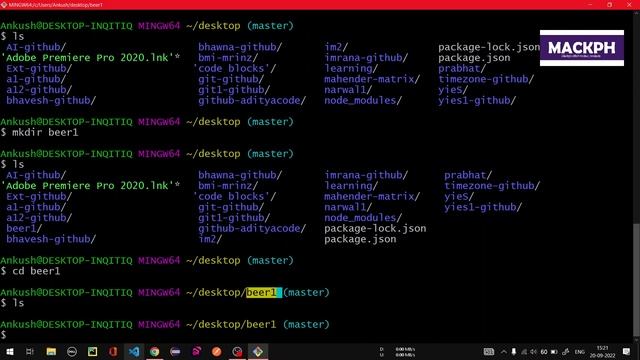This screenshot has height=360, width=640.
Task: Open the touch keyboard tray icon
Action: pos(489,352)
